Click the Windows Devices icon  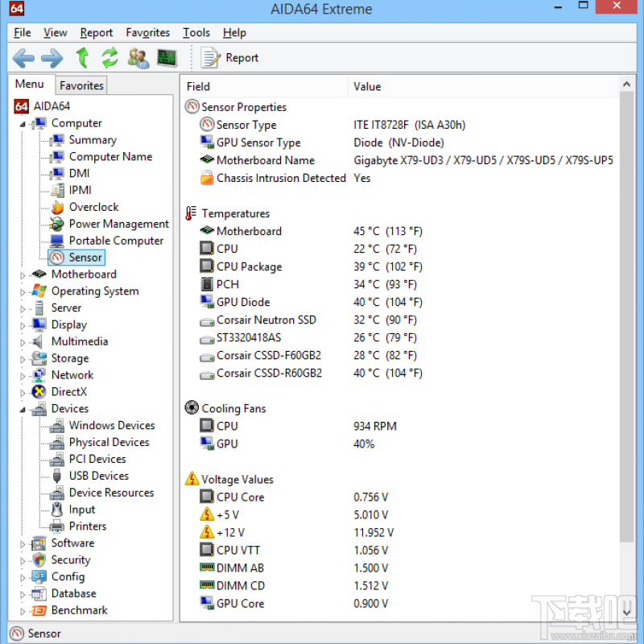[x=56, y=426]
